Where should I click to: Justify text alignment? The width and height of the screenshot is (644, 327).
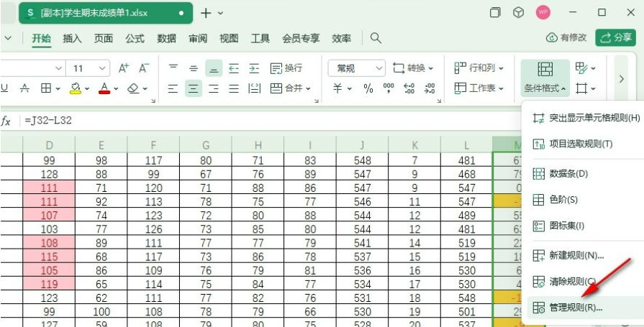point(234,88)
